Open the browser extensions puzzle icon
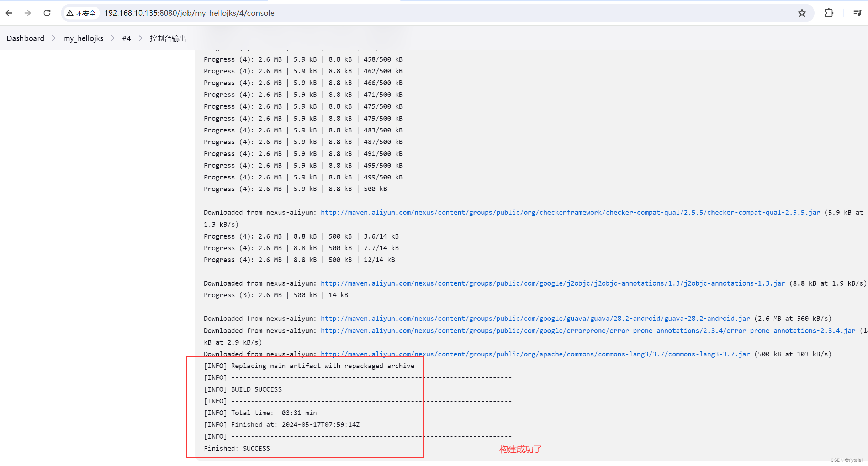Viewport: 868px width, 466px height. (829, 13)
